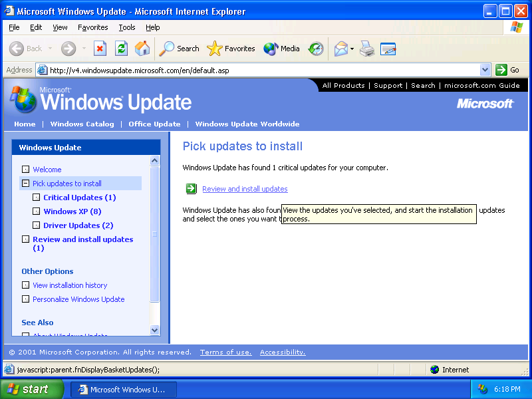Click in the Address URL field
532x399 pixels.
pos(263,70)
